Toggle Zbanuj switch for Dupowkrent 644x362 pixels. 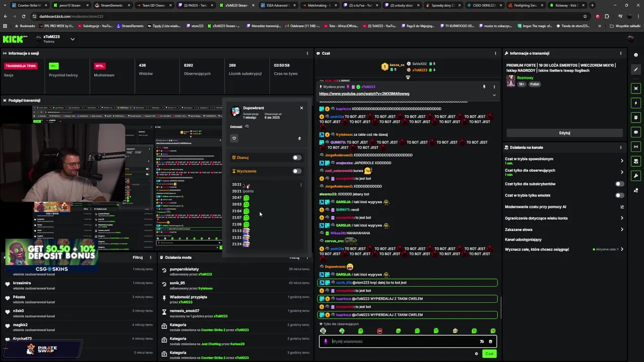click(297, 157)
